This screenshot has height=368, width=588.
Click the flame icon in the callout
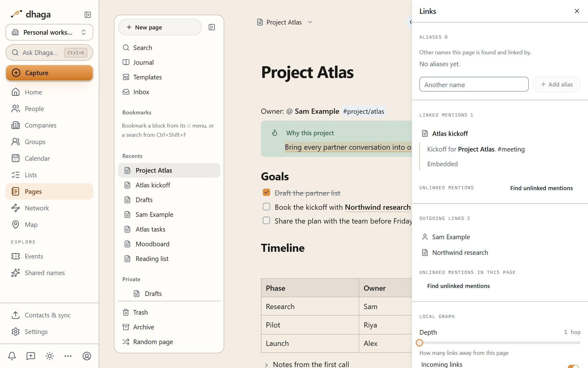pos(275,133)
